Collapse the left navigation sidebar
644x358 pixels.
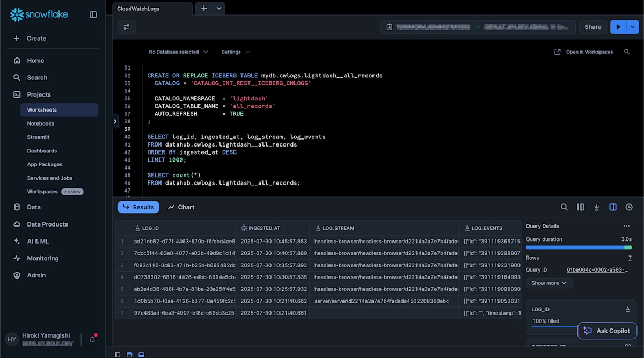pyautogui.click(x=93, y=14)
